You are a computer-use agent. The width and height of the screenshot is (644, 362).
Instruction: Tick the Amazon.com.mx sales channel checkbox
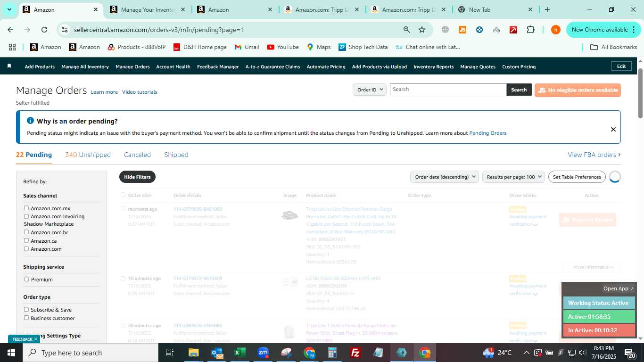[26, 208]
